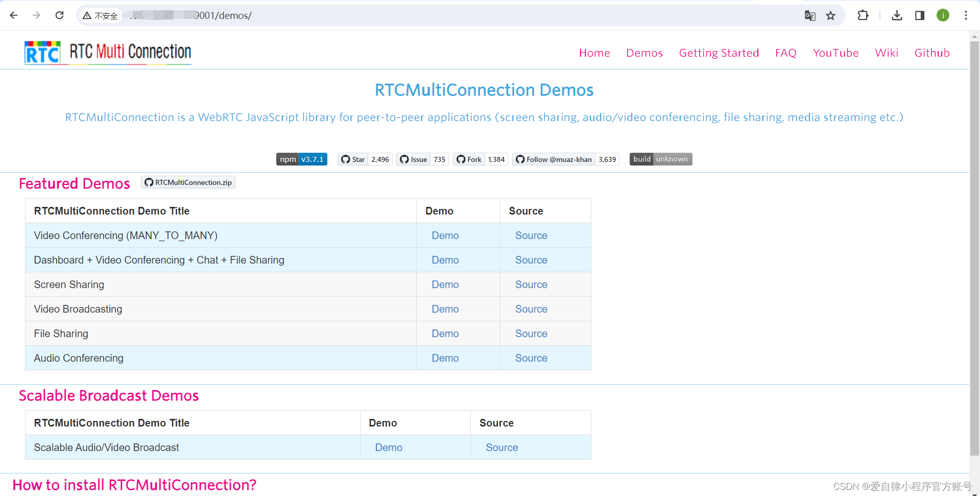View source for Dashboard + Video Conferencing

coord(531,260)
